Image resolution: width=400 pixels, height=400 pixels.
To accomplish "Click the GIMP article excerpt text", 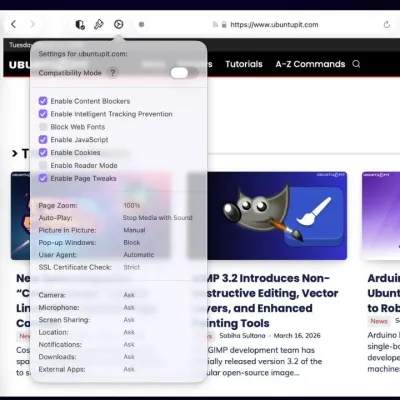I will (265, 362).
